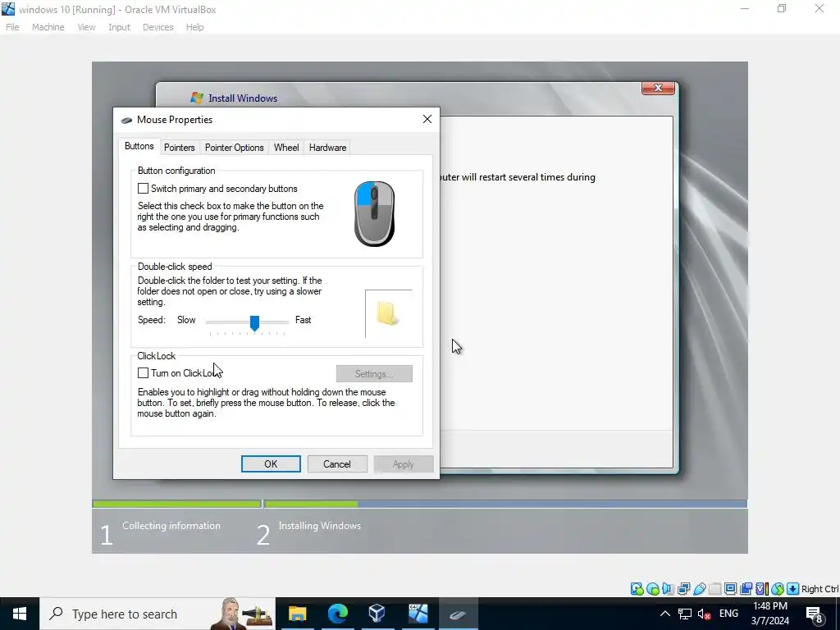Select the Mouse Properties taskbar icon
Screen dimensions: 840x630
point(458,614)
